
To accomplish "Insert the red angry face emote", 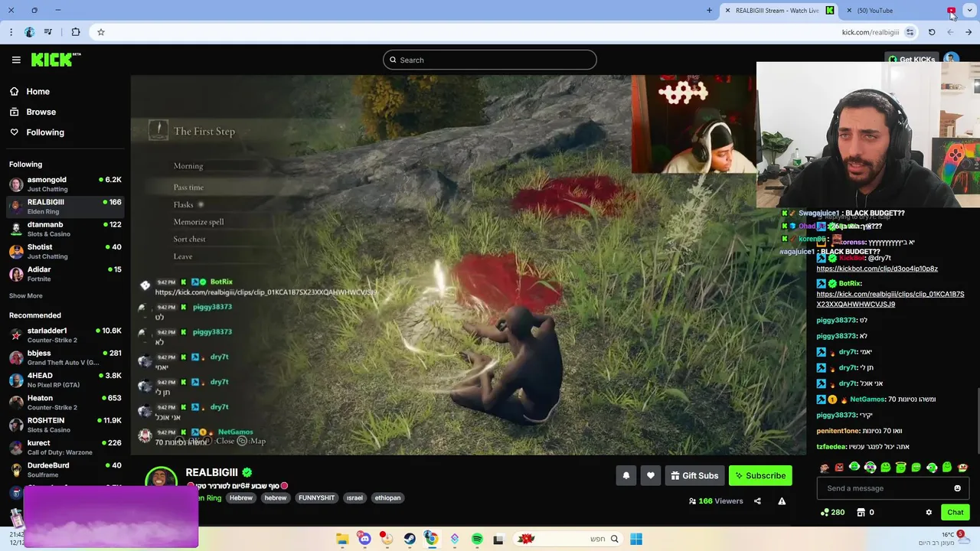I will (839, 467).
